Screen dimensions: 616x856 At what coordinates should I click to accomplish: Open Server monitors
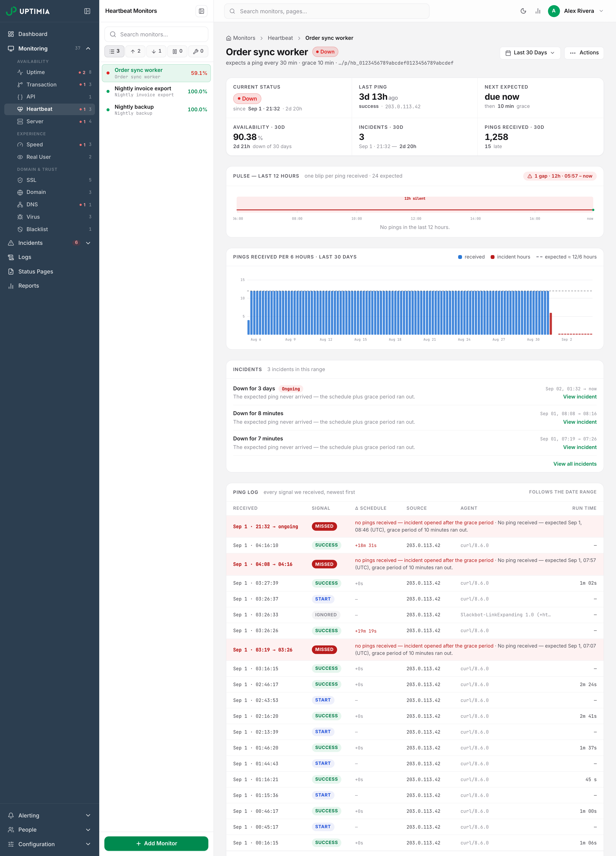[49, 122]
